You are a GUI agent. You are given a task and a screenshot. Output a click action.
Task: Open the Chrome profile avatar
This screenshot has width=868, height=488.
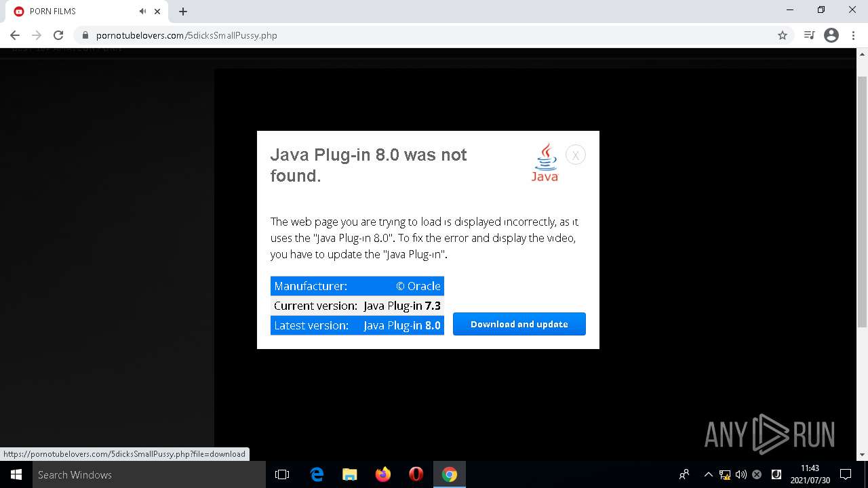[x=831, y=35]
